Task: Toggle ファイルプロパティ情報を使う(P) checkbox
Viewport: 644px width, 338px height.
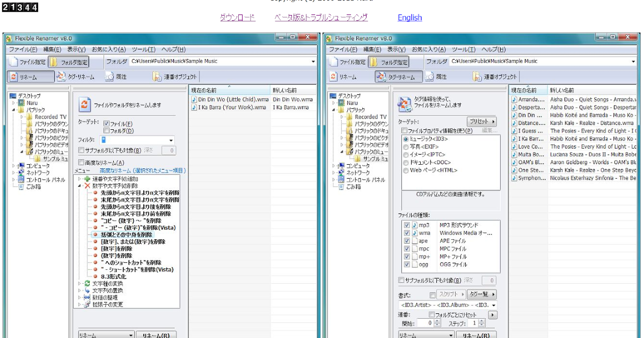Action: click(405, 130)
